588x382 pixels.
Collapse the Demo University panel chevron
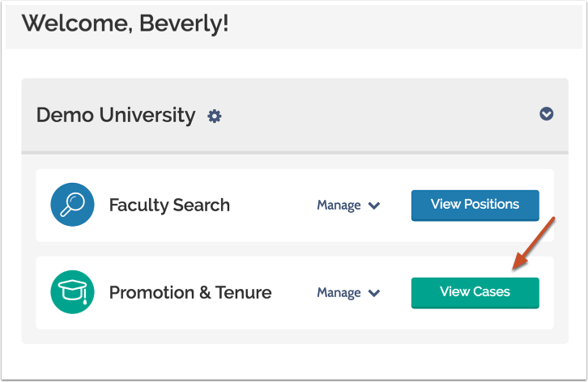pyautogui.click(x=547, y=114)
